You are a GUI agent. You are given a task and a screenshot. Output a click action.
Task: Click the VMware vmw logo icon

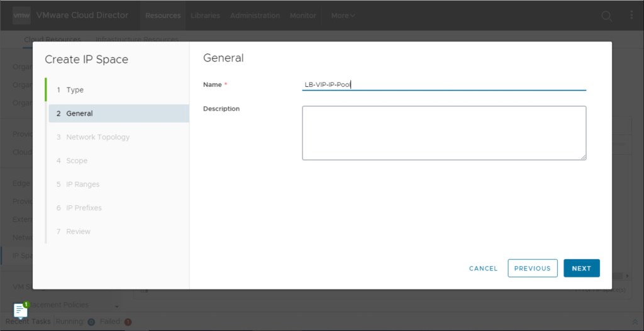tap(21, 15)
